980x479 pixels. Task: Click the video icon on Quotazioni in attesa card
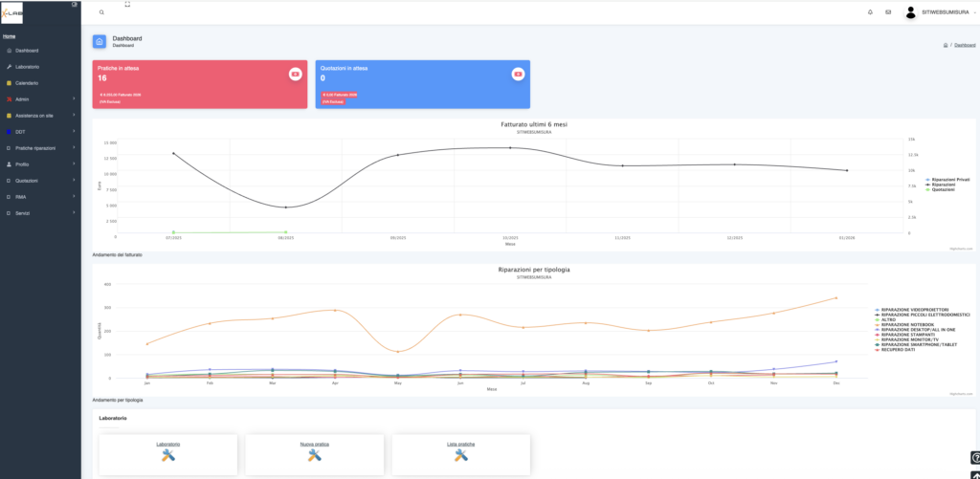518,74
